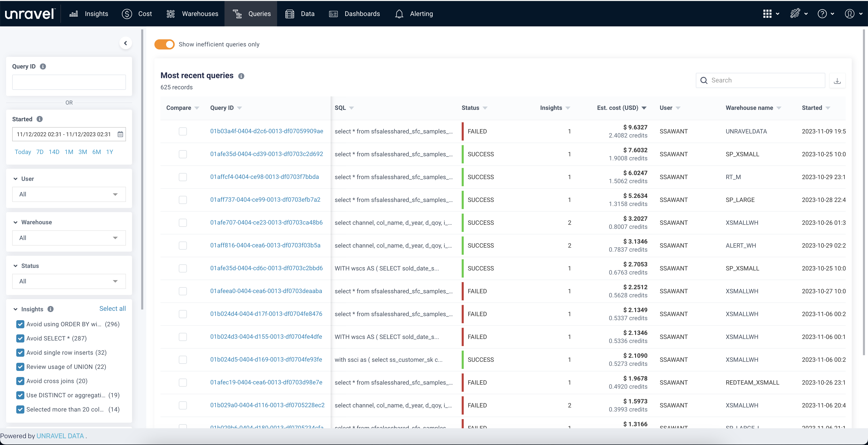Click the Data table icon
Viewport: 868px width, 445px height.
(290, 14)
